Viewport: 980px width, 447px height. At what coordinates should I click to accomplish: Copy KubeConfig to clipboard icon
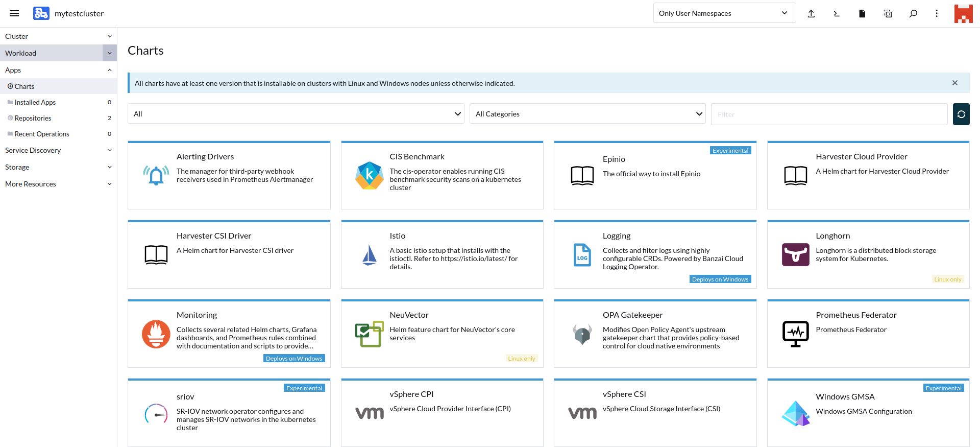pos(888,14)
